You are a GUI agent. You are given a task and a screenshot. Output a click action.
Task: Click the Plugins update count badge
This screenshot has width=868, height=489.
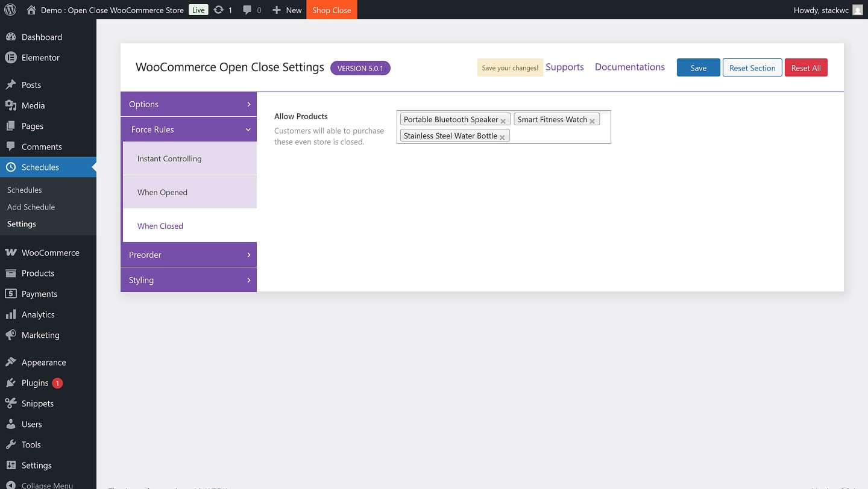click(57, 383)
